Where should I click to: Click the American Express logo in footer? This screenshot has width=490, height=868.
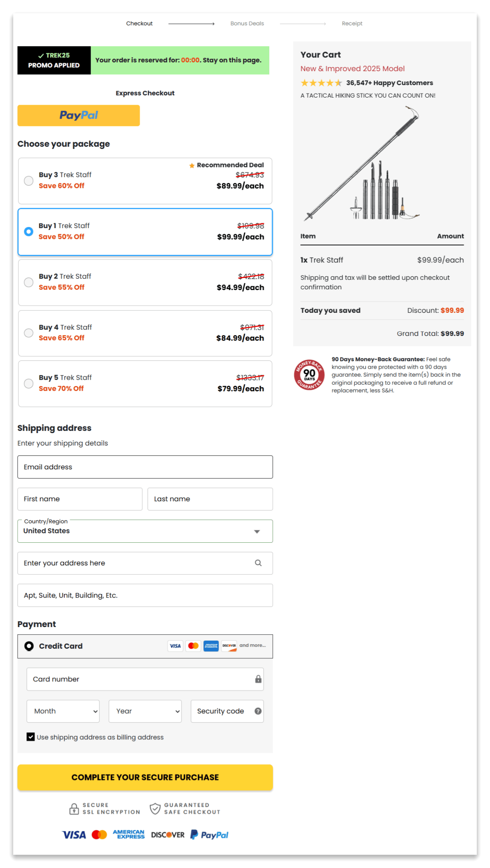pyautogui.click(x=129, y=834)
